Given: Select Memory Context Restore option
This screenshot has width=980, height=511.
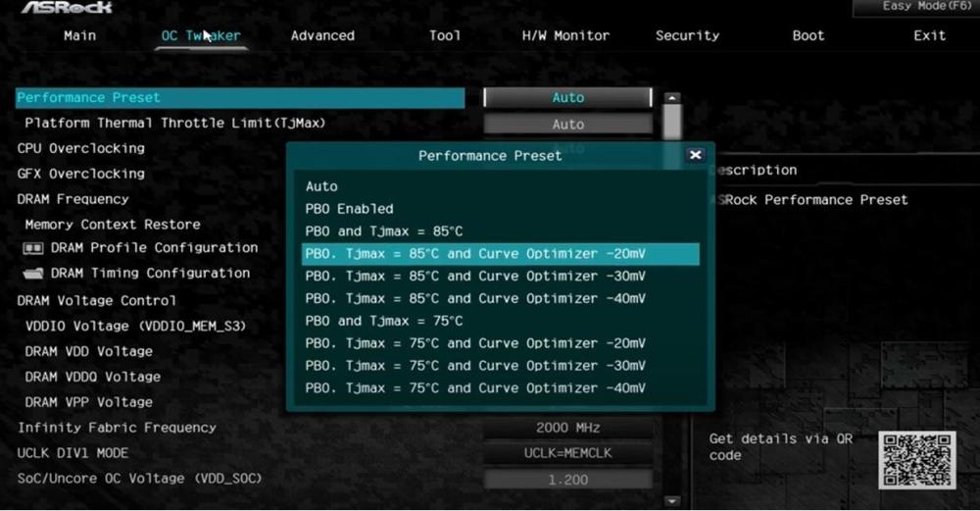Looking at the screenshot, I should [113, 224].
